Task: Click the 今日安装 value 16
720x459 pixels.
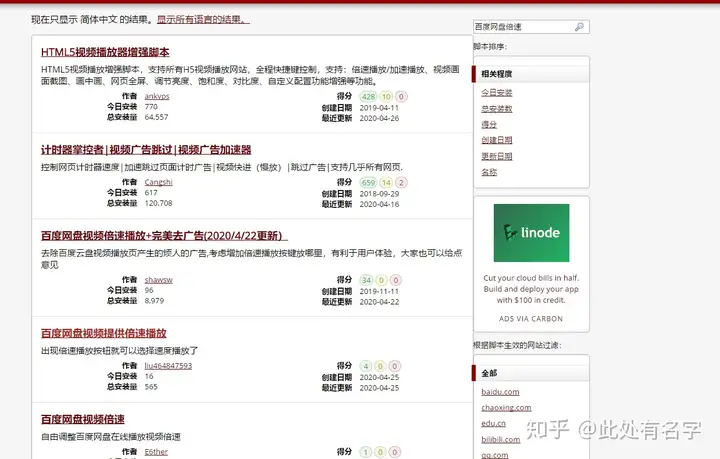Action: click(149, 376)
